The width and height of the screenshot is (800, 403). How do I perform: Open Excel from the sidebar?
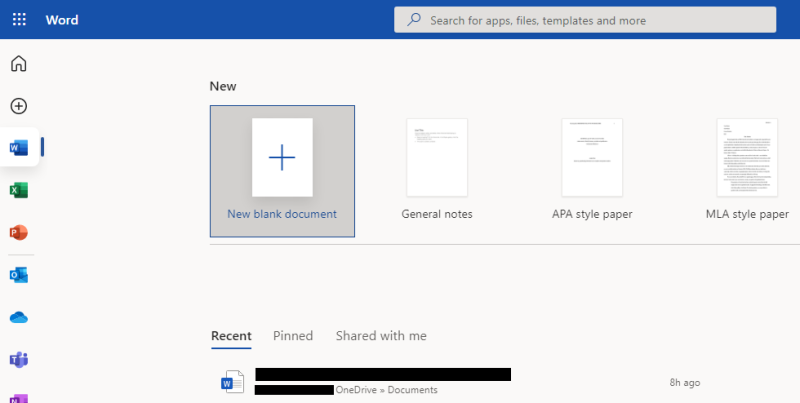(x=19, y=190)
